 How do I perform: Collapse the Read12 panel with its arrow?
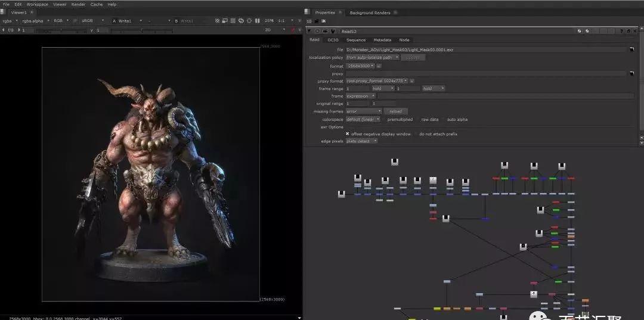tap(309, 31)
